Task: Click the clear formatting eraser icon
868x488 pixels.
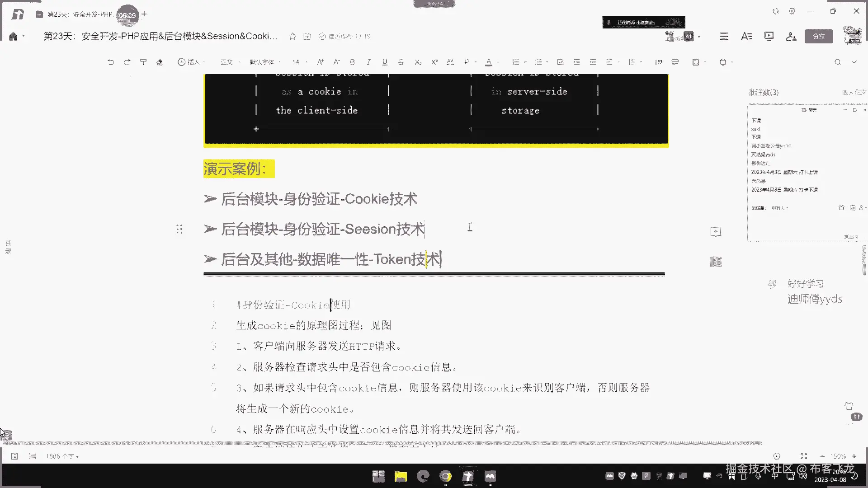Action: click(x=159, y=62)
